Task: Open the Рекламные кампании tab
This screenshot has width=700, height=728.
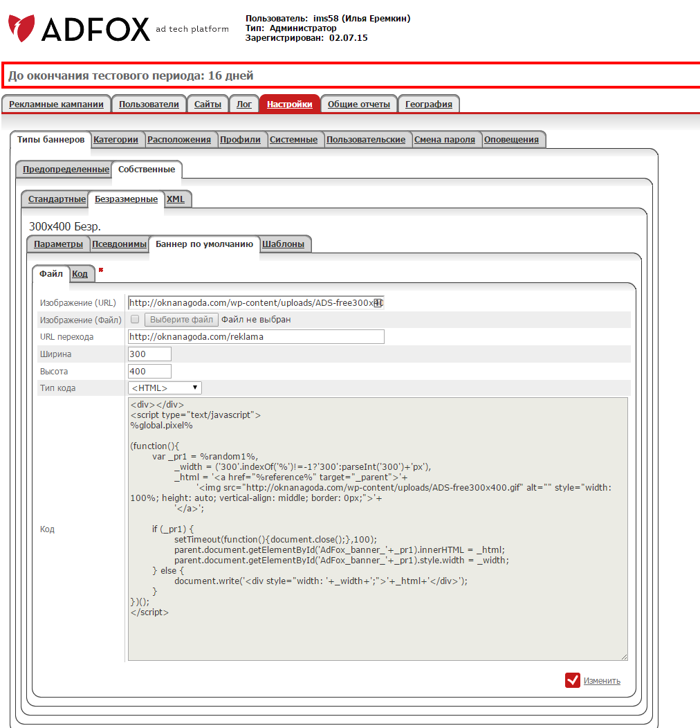Action: tap(56, 104)
